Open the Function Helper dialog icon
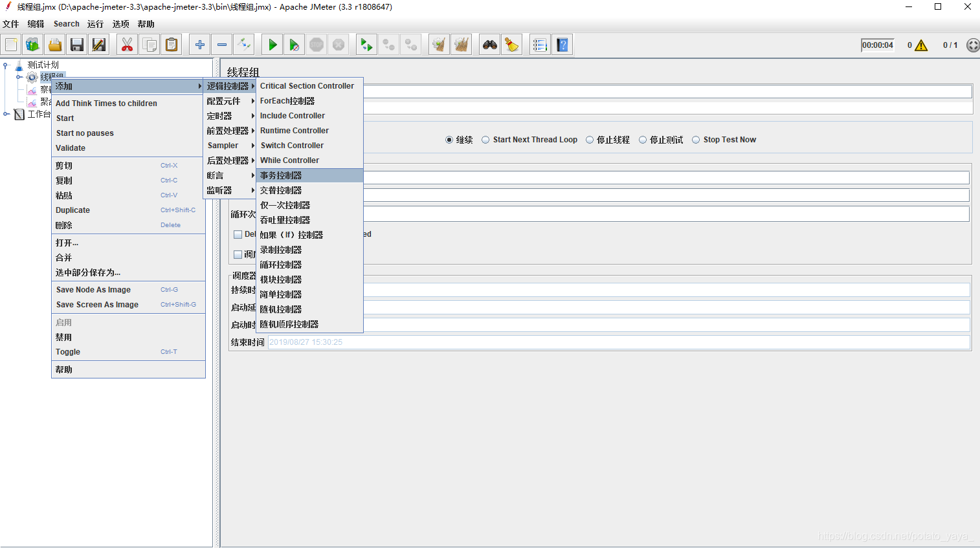The width and height of the screenshot is (980, 548). point(540,45)
